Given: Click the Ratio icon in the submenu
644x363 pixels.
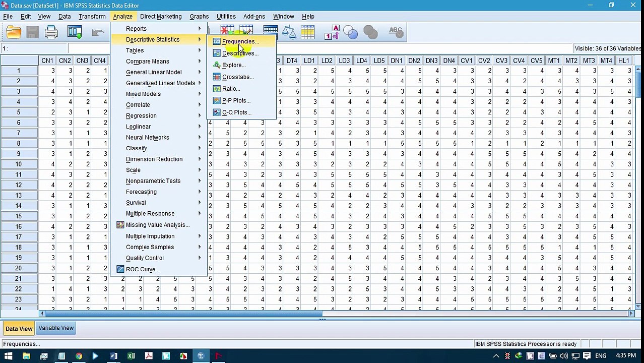Looking at the screenshot, I should [217, 89].
